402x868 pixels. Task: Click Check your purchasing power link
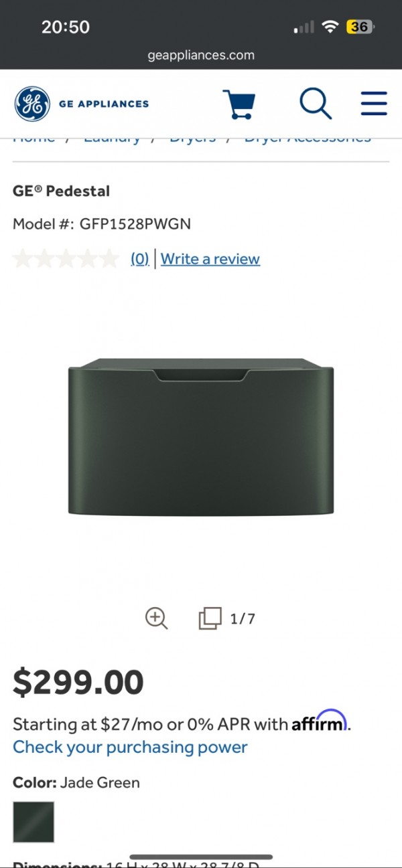(130, 748)
